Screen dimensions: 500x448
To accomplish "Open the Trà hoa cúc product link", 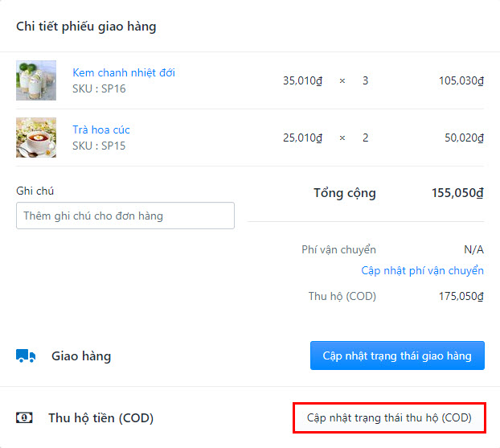I will pyautogui.click(x=101, y=129).
